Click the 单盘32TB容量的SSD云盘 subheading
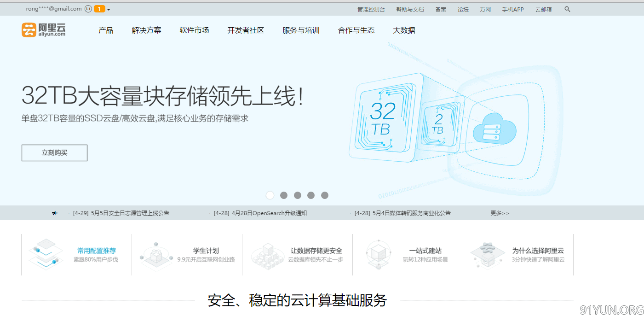This screenshot has height=316, width=644. point(135,118)
